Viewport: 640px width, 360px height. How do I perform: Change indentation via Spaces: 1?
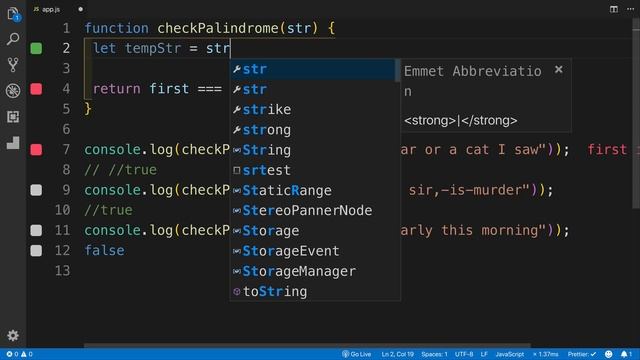(434, 354)
